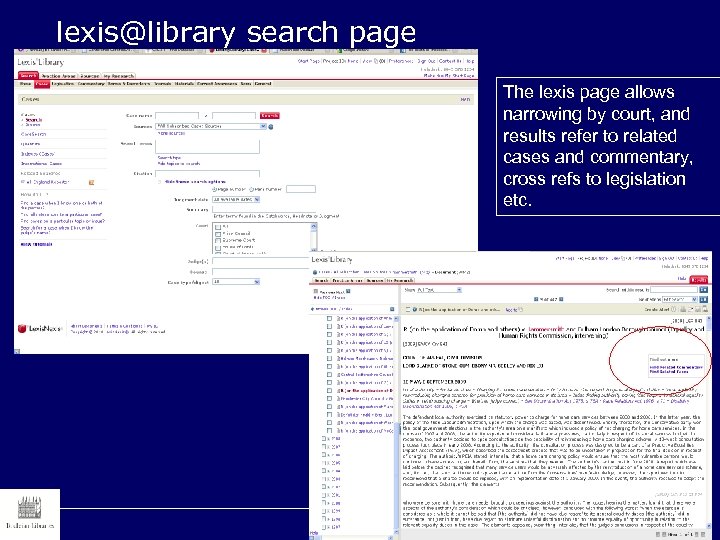The width and height of the screenshot is (720, 540).
Task: Open the Next steps dropdown in results window
Action: pos(680,299)
